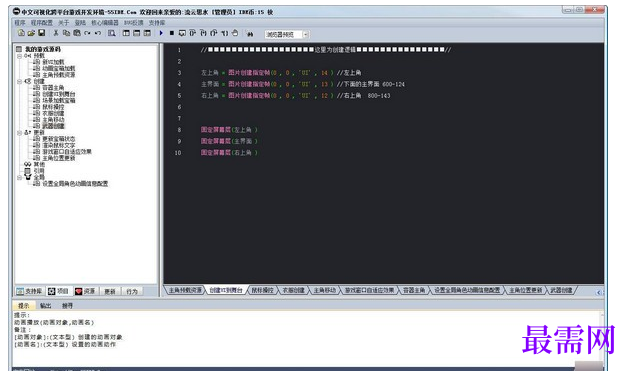Image resolution: width=634 pixels, height=371 pixels.
Task: Select tree item 主角预载资源
Action: 59,75
